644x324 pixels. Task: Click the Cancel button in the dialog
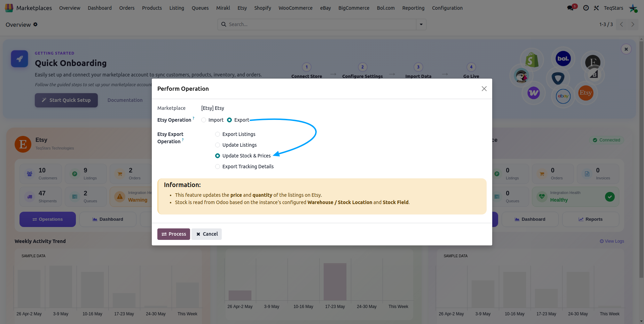[207, 234]
